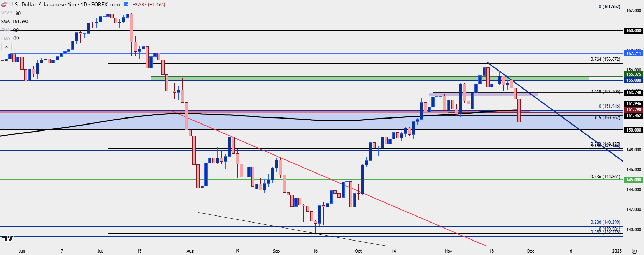Image resolution: width=644 pixels, height=255 pixels.
Task: Click the Aug date on the time axis
Action: click(190, 251)
